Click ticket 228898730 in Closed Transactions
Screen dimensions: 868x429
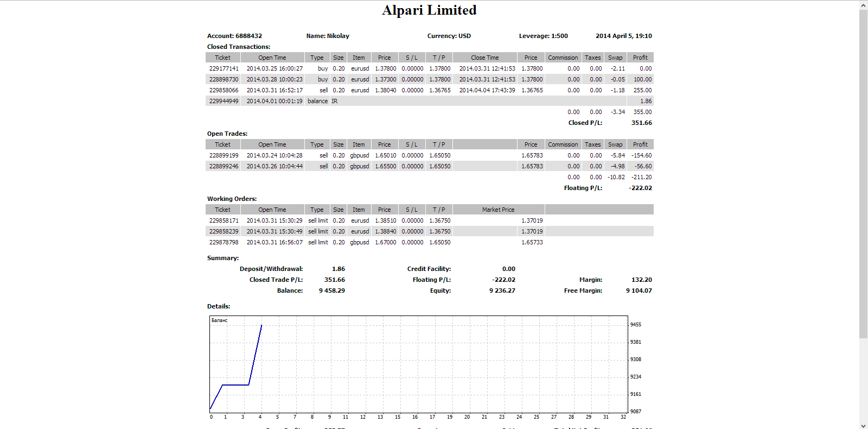(224, 79)
